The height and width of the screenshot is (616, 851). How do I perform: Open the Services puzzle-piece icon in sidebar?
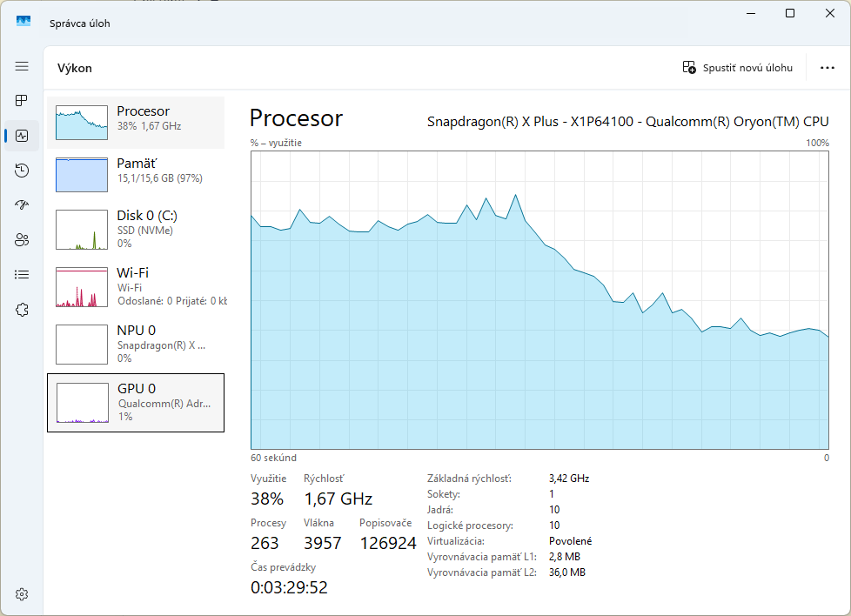tap(22, 310)
